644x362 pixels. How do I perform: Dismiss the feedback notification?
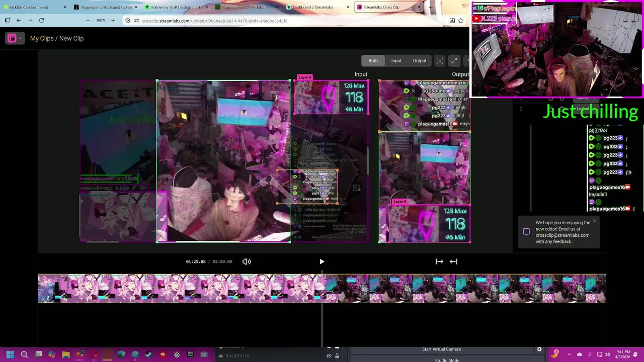(x=595, y=221)
